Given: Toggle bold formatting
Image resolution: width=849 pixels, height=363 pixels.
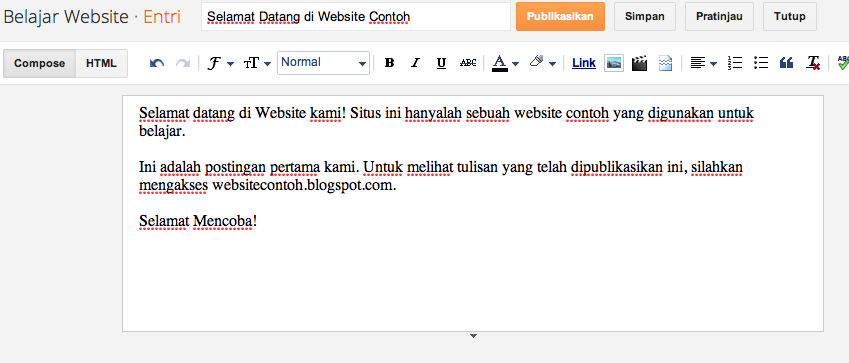Looking at the screenshot, I should click(x=389, y=63).
